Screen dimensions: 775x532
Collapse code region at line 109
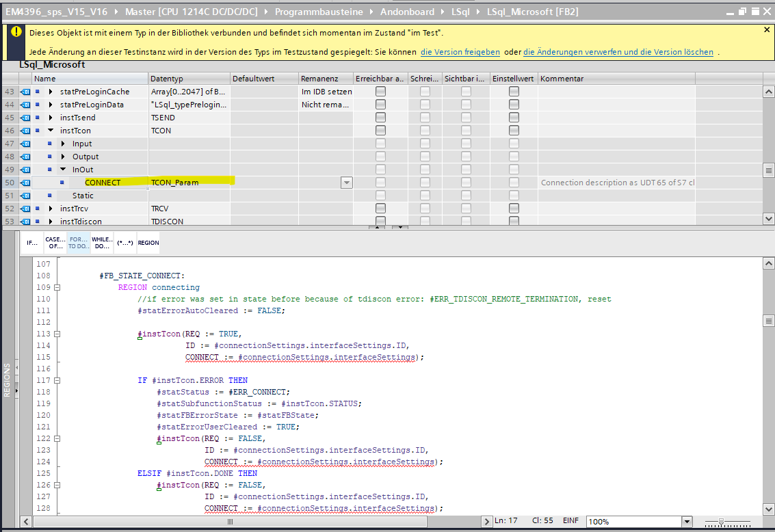57,288
